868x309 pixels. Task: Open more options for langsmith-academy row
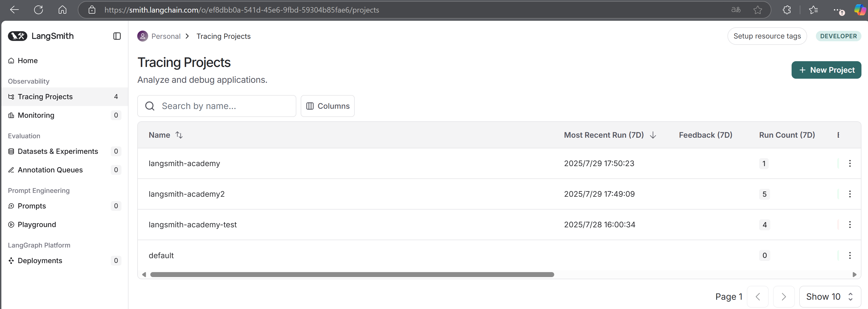click(849, 164)
